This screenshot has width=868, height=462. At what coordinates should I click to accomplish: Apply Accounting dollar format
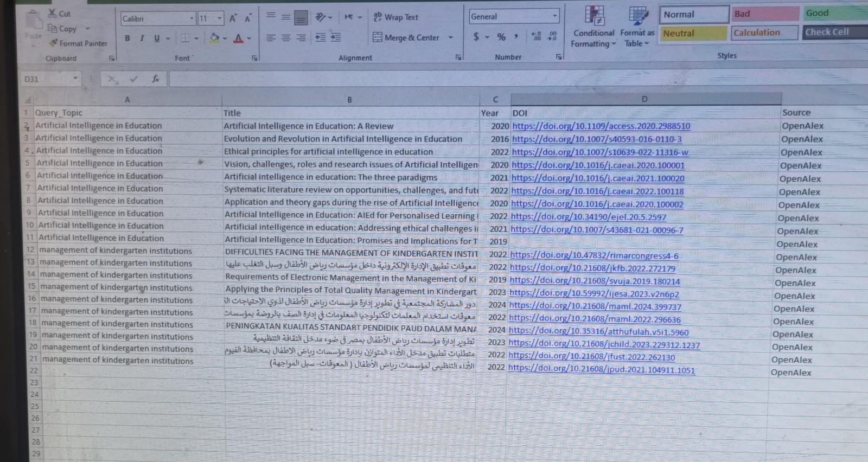476,36
